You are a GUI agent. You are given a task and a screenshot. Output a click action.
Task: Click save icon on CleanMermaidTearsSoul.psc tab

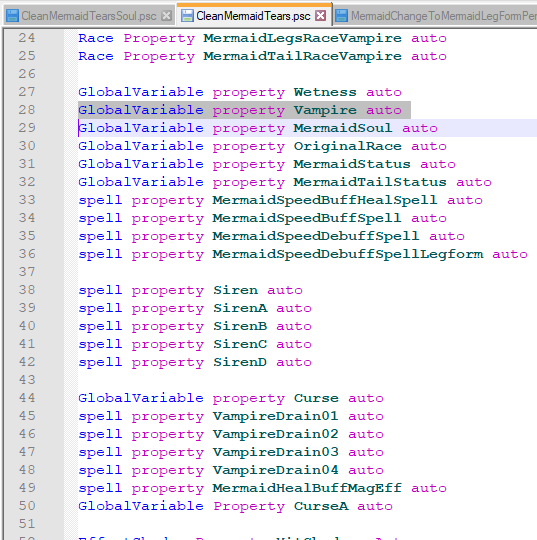13,16
